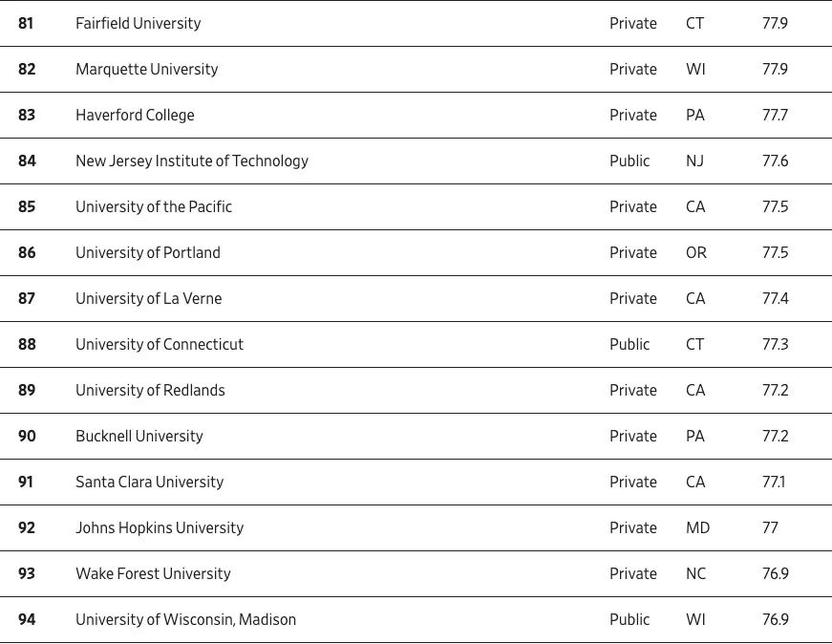Select rank number 91
The image size is (832, 644).
[26, 482]
